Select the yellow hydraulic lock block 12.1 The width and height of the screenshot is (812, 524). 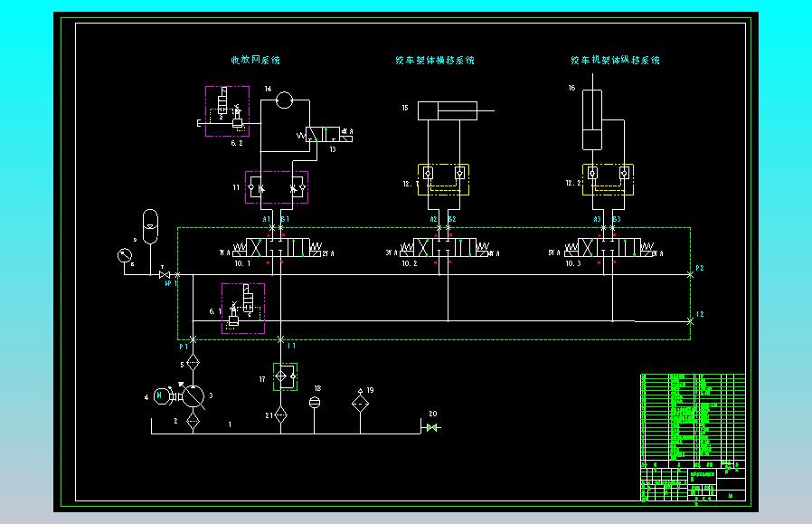(x=444, y=179)
